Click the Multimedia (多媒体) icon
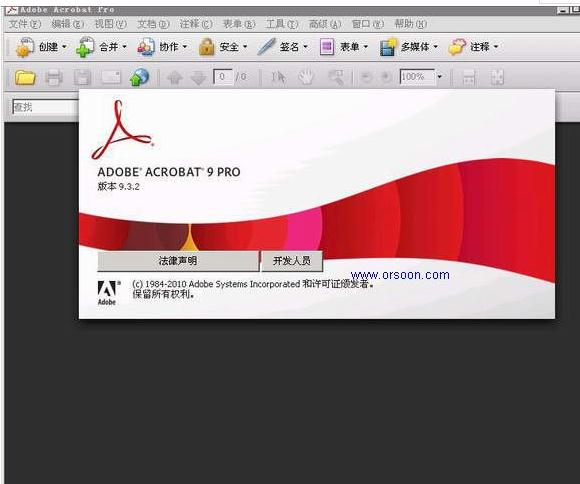The width and height of the screenshot is (580, 484). [388, 47]
